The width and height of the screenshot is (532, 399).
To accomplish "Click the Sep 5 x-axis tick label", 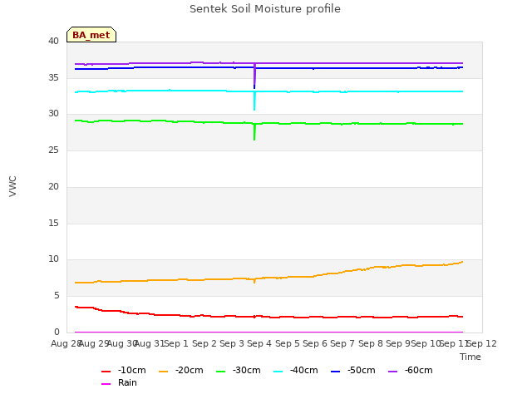I will 287,343.
